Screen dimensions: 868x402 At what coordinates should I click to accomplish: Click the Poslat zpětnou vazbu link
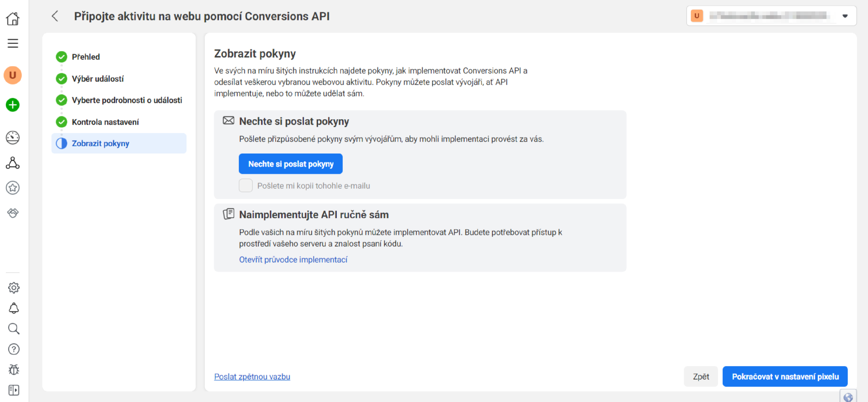[x=252, y=377]
